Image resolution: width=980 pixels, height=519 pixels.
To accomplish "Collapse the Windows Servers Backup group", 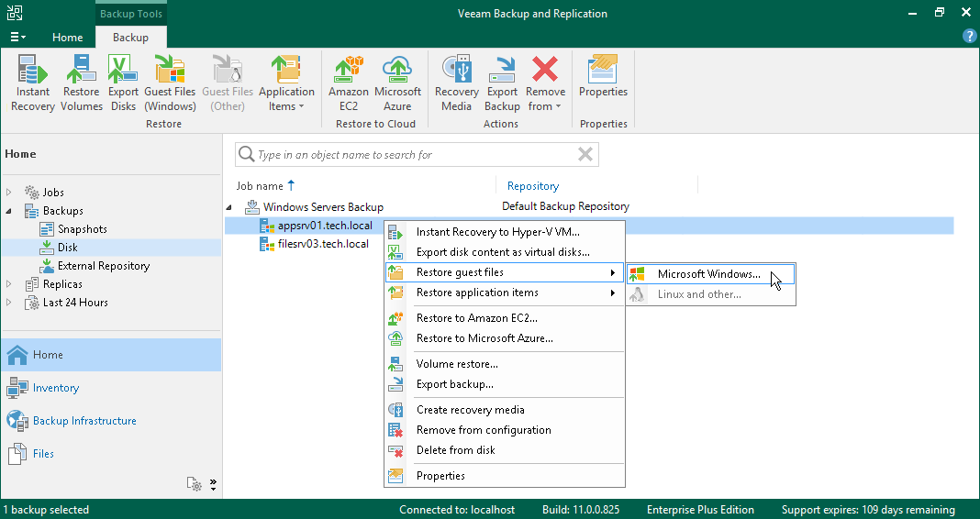I will click(x=230, y=207).
